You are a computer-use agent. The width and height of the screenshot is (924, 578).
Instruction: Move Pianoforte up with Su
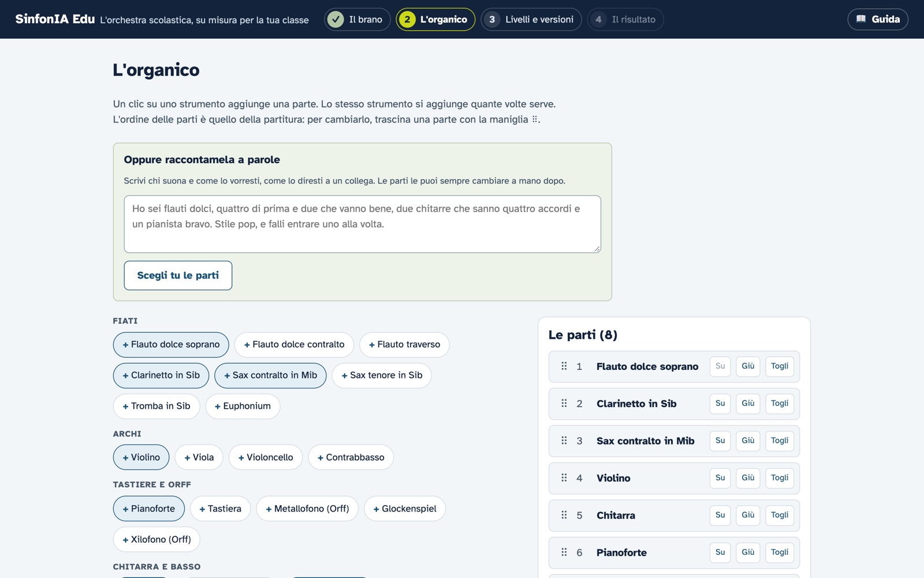[720, 553]
